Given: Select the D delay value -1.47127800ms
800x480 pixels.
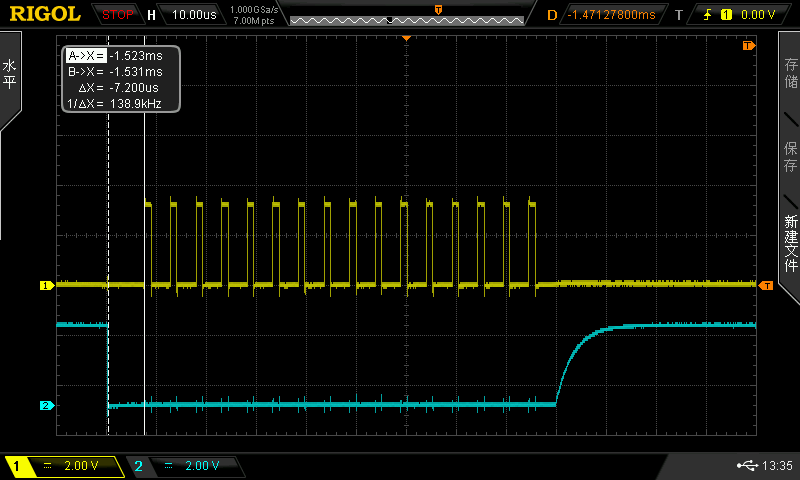Looking at the screenshot, I should 611,15.
